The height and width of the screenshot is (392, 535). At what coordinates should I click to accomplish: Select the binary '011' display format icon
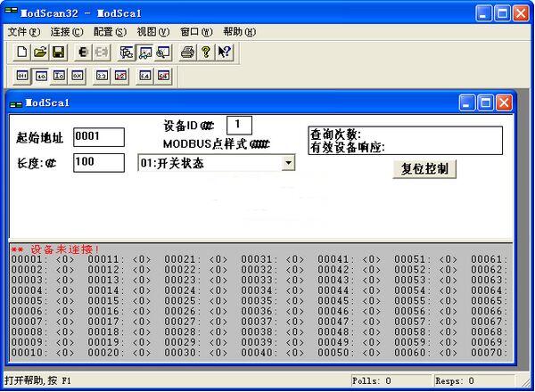pyautogui.click(x=22, y=76)
